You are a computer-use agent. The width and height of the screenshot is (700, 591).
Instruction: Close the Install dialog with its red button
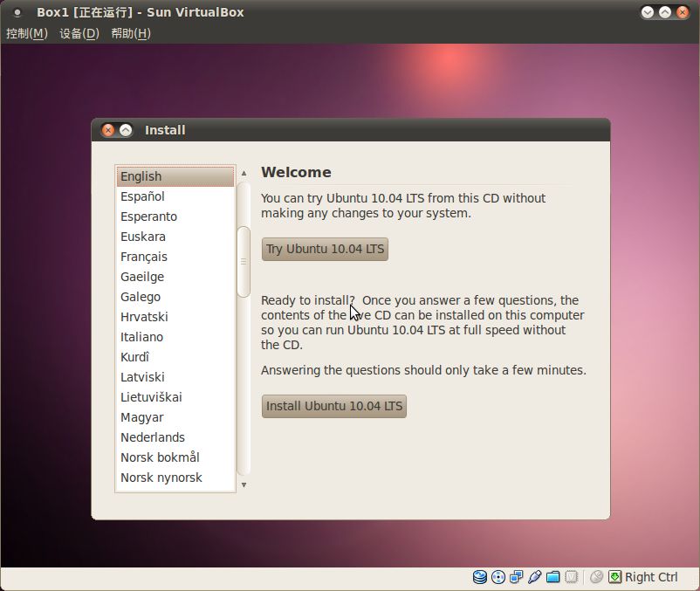tap(108, 130)
